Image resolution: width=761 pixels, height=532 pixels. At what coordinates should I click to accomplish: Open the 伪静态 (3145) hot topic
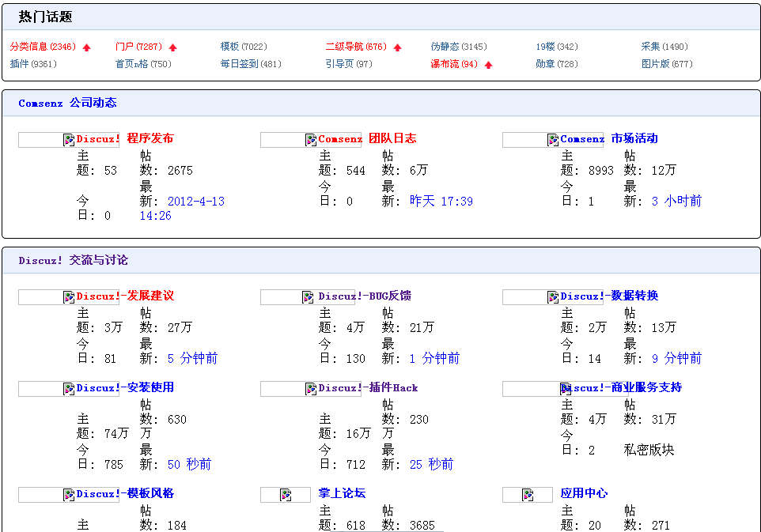tap(459, 47)
